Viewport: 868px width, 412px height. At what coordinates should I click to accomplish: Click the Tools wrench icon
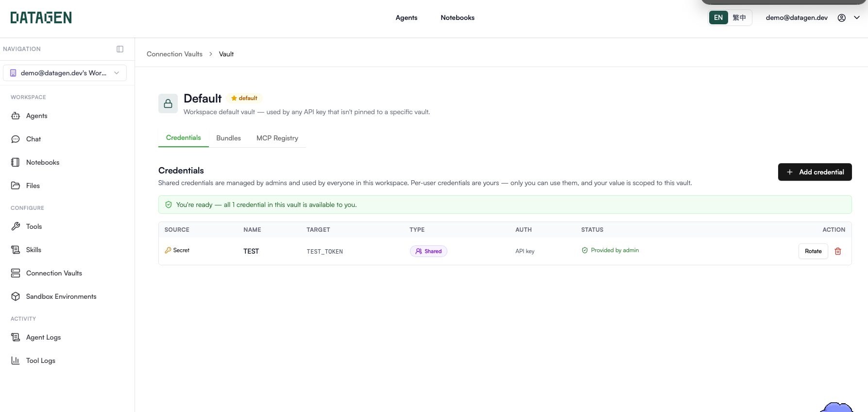click(x=16, y=226)
